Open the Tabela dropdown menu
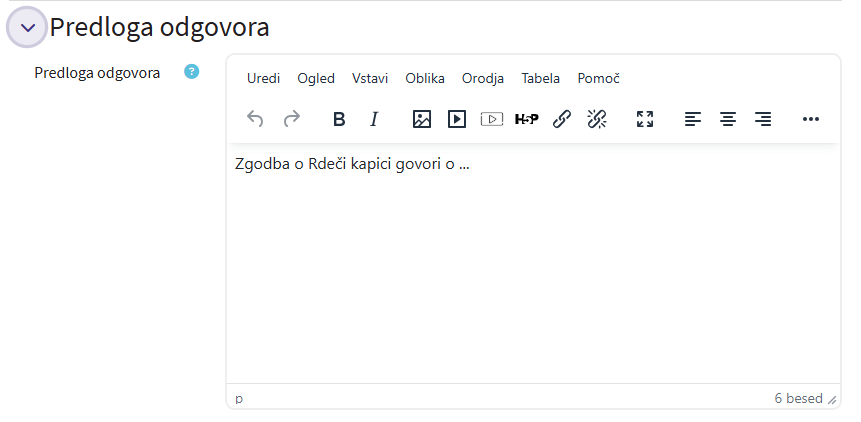This screenshot has width=861, height=422. (x=540, y=78)
